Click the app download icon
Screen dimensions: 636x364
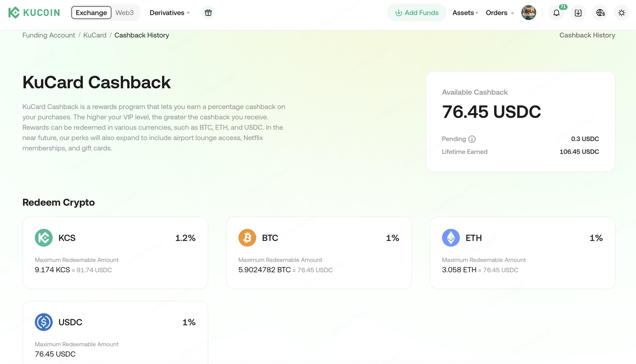coord(578,13)
